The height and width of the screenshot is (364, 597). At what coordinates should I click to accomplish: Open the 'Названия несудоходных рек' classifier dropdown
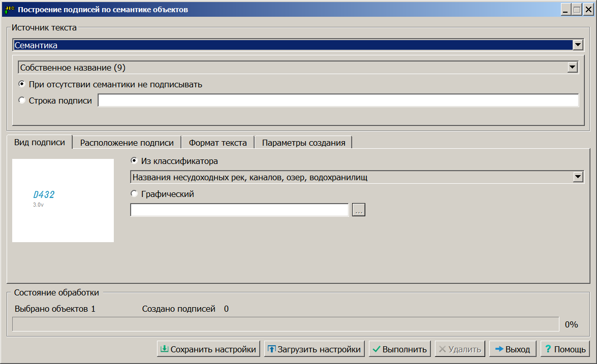point(578,177)
